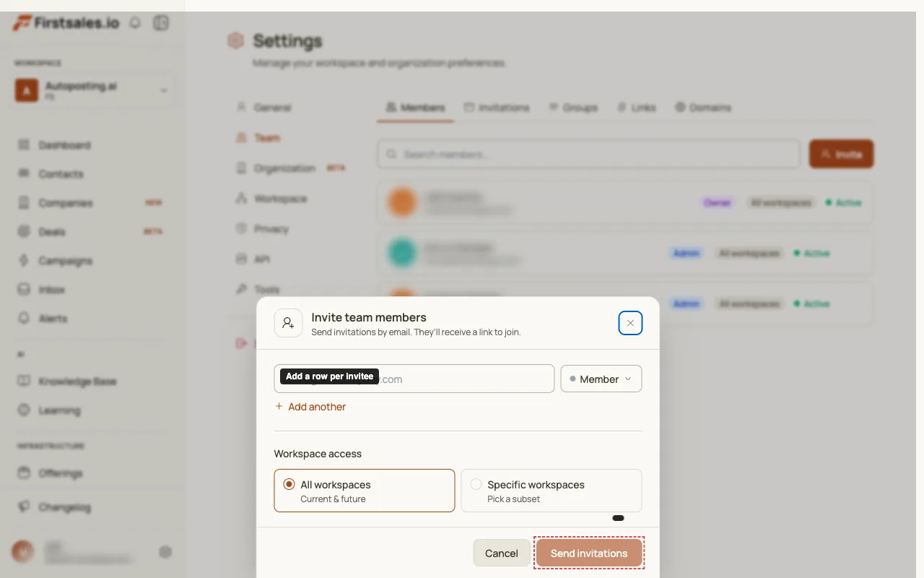Switch to the Invitations tab
This screenshot has height=578, width=924.
click(497, 108)
